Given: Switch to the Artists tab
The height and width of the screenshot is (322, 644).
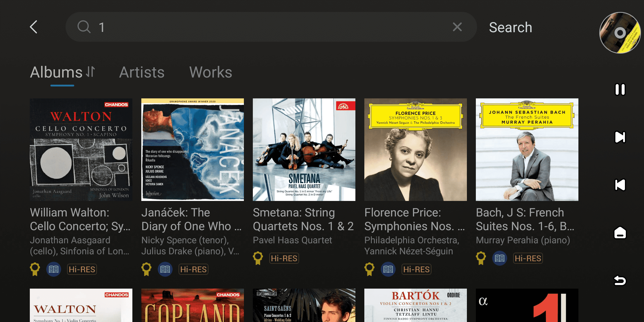Looking at the screenshot, I should pos(142,72).
